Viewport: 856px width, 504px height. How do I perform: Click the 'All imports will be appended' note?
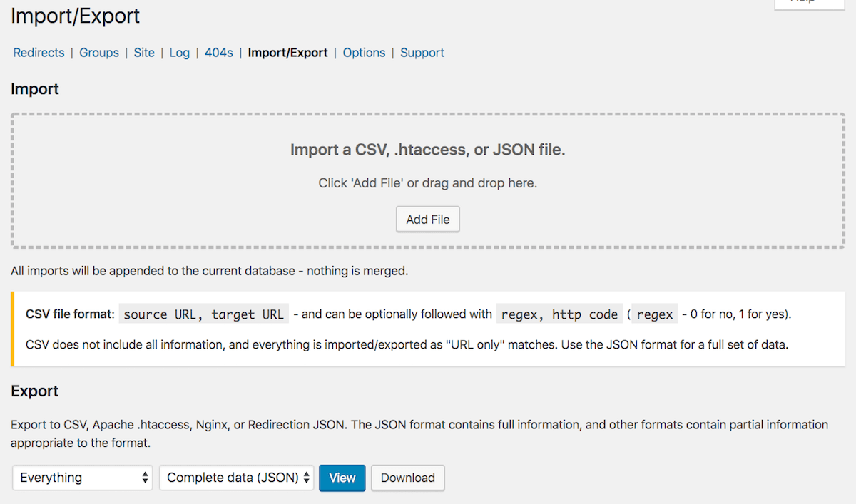[x=210, y=271]
